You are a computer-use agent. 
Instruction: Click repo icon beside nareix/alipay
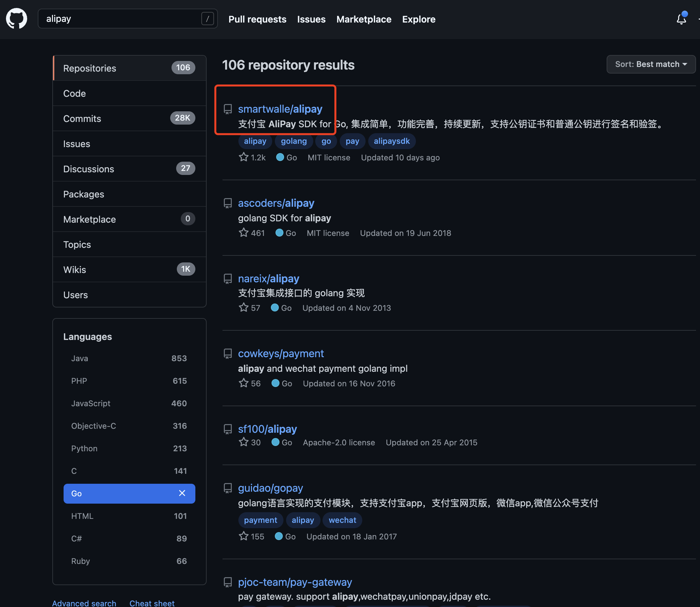(228, 279)
